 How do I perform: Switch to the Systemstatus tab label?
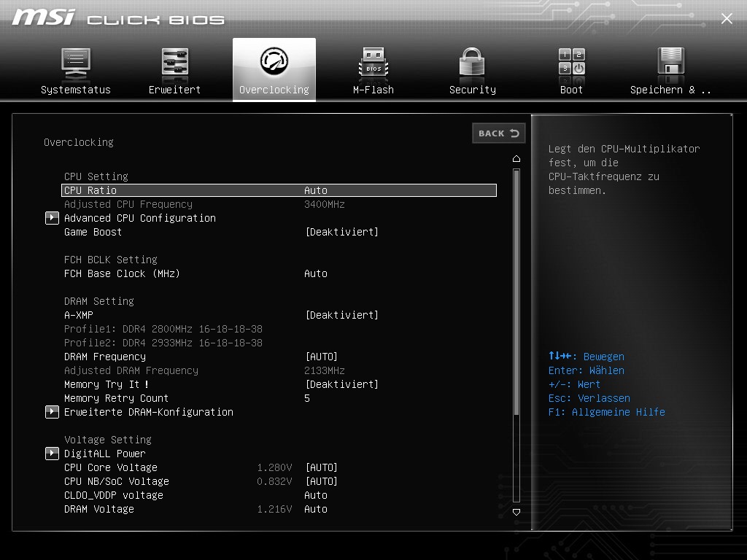coord(76,90)
